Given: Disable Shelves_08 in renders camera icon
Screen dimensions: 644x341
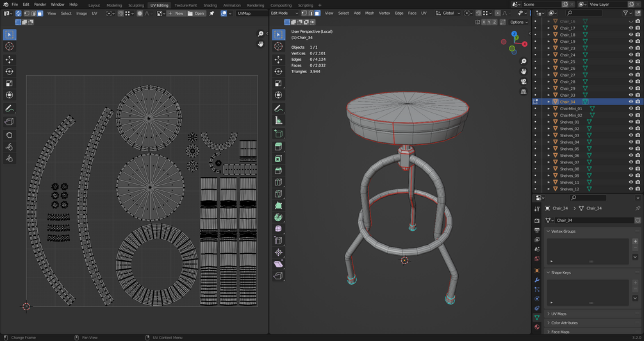Looking at the screenshot, I should 638,169.
